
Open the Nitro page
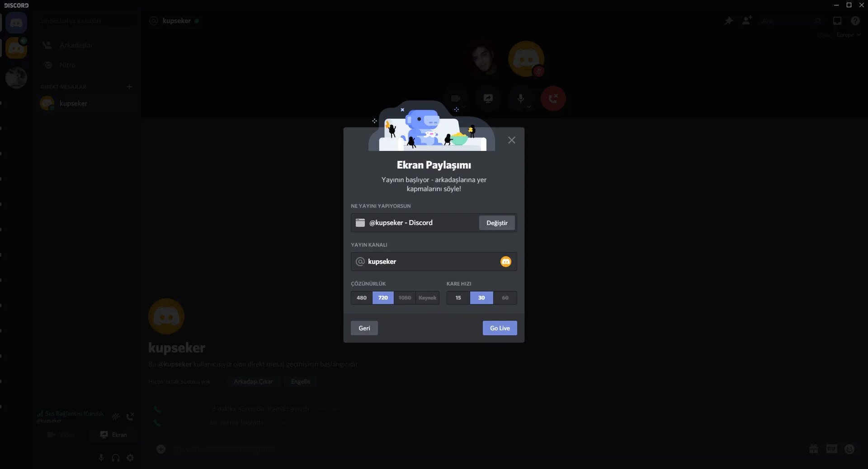click(x=86, y=65)
